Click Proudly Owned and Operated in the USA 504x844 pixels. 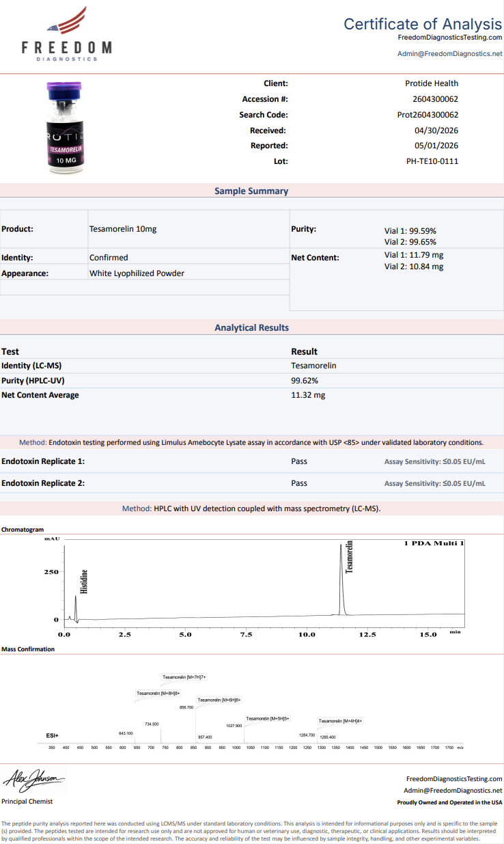point(449,802)
